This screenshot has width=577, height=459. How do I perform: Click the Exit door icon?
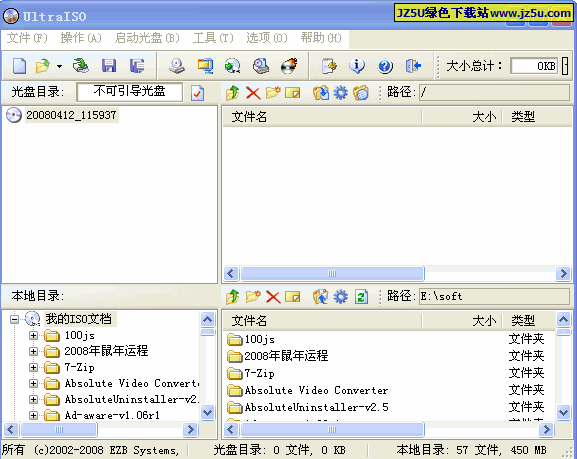(x=413, y=66)
